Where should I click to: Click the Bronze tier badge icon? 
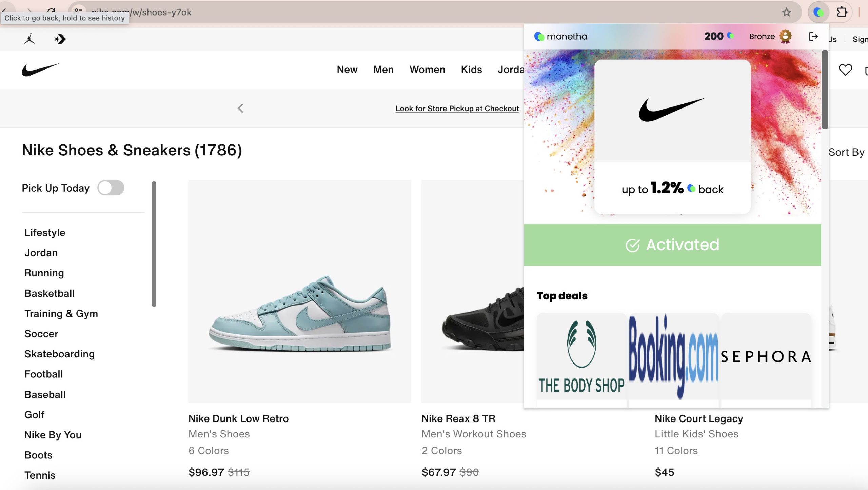[x=785, y=36]
